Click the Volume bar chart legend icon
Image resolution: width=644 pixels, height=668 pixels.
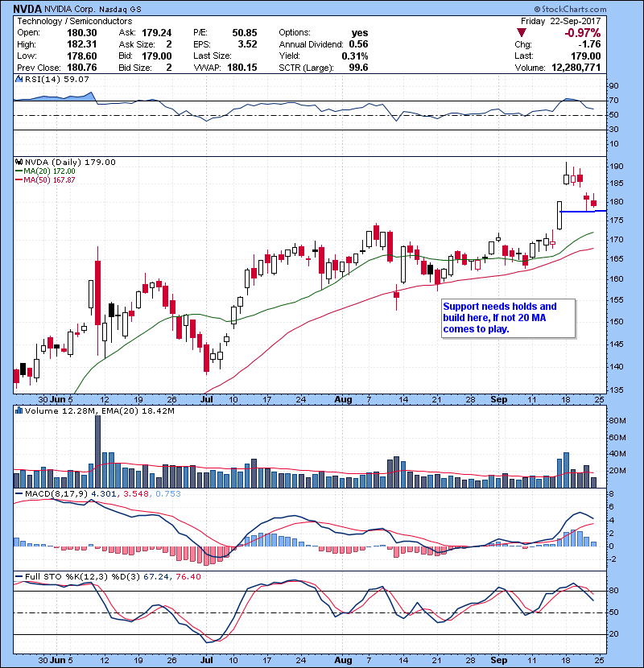tap(19, 410)
